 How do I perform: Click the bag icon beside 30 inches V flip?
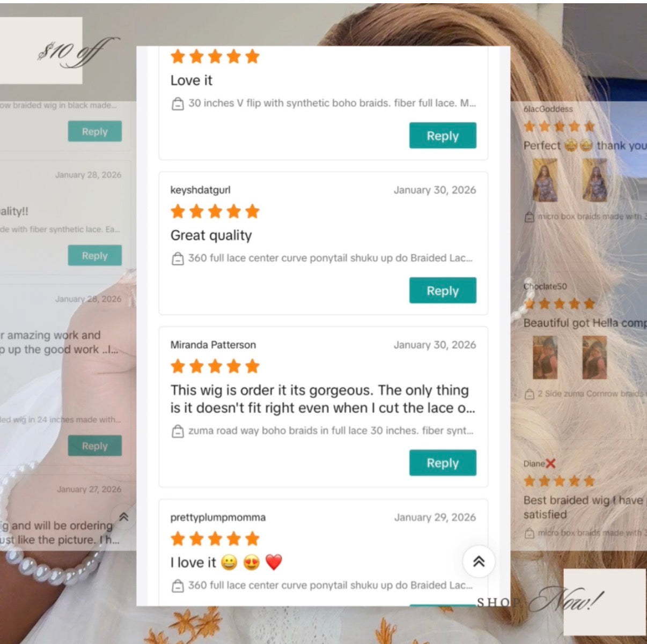click(x=178, y=103)
